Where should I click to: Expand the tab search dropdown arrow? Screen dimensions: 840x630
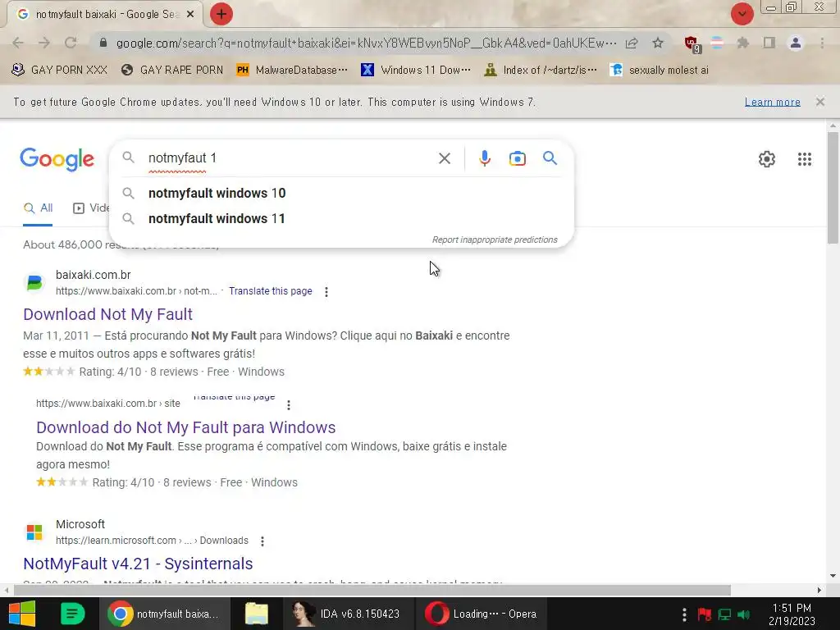click(x=742, y=14)
